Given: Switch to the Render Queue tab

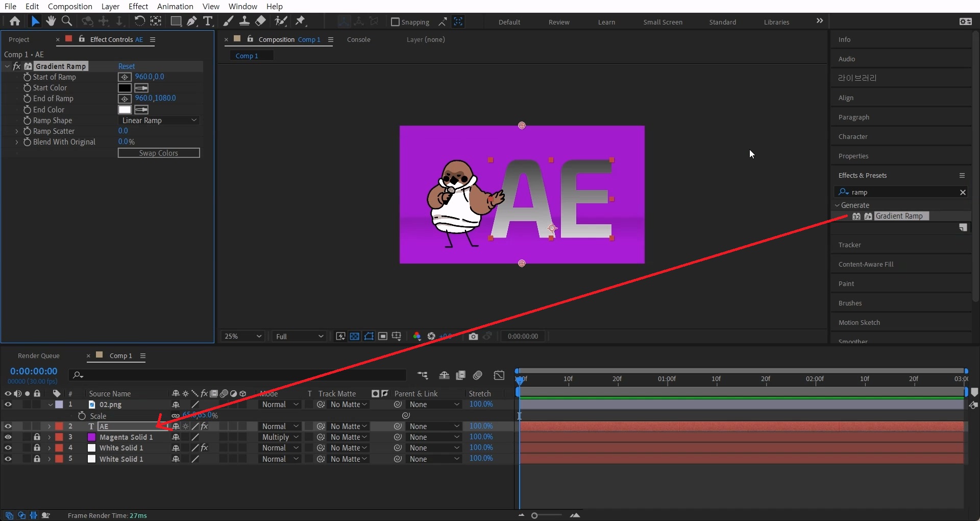Looking at the screenshot, I should tap(39, 356).
